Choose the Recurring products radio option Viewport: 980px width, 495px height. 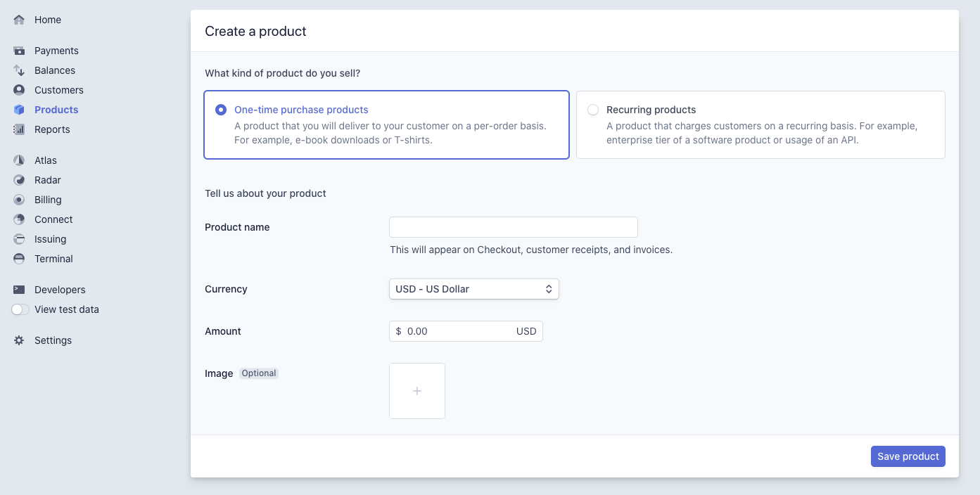tap(593, 110)
